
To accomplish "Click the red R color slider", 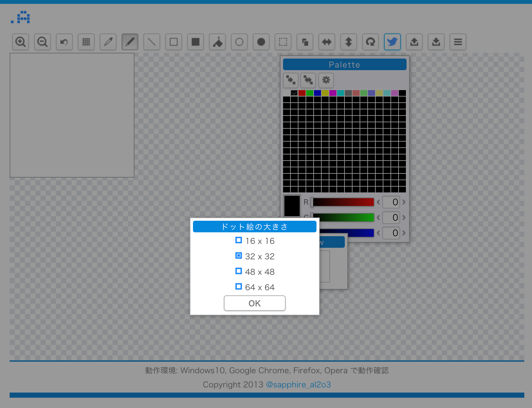I will click(x=343, y=202).
